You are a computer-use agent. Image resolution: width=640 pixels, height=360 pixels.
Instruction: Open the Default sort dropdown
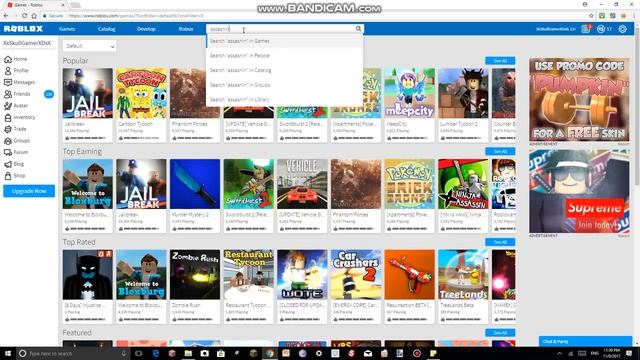point(89,46)
